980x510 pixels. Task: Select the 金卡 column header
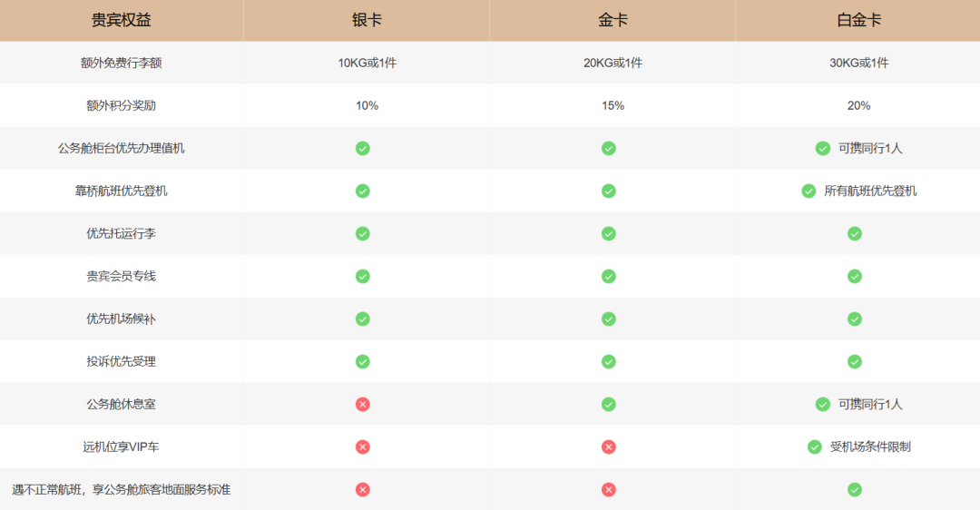pos(612,20)
